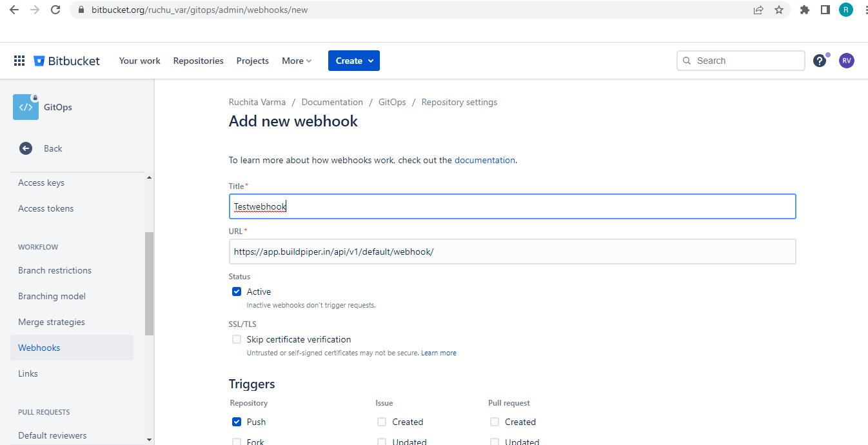This screenshot has height=445, width=868.
Task: Uncheck the repository Push trigger
Action: click(x=237, y=422)
